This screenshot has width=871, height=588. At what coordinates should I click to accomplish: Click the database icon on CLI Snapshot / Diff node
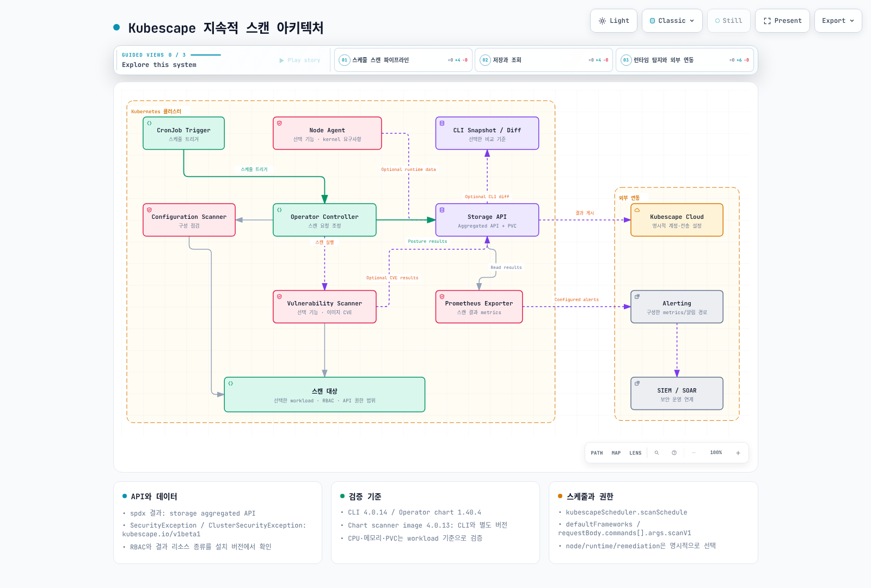(442, 124)
